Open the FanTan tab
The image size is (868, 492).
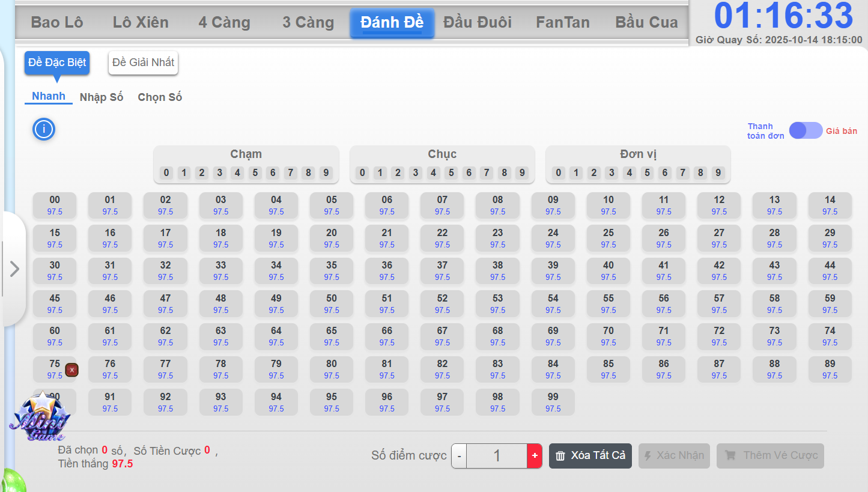pos(563,23)
